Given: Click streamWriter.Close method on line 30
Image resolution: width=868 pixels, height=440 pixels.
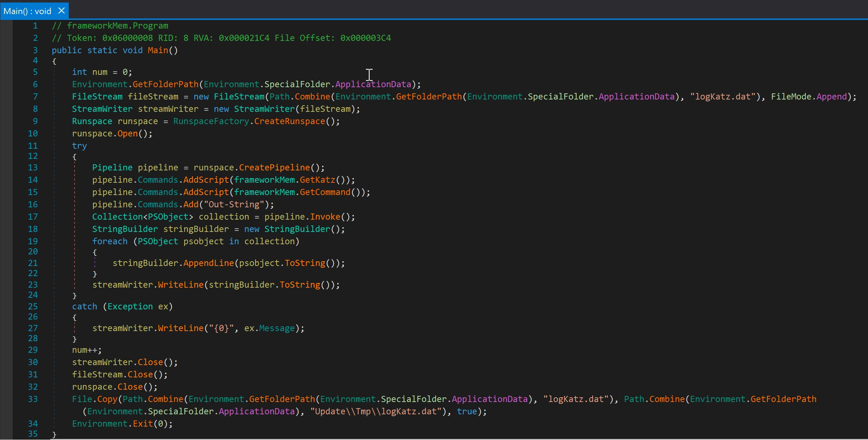Looking at the screenshot, I should [151, 362].
